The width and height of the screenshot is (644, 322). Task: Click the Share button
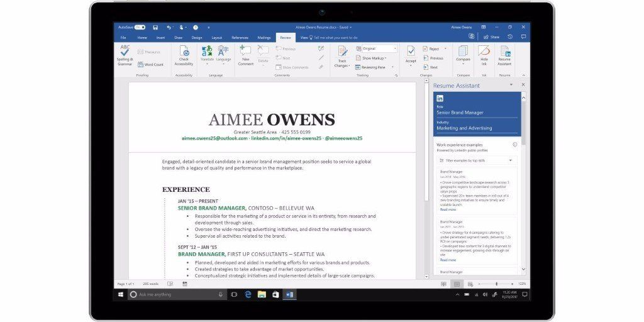491,37
